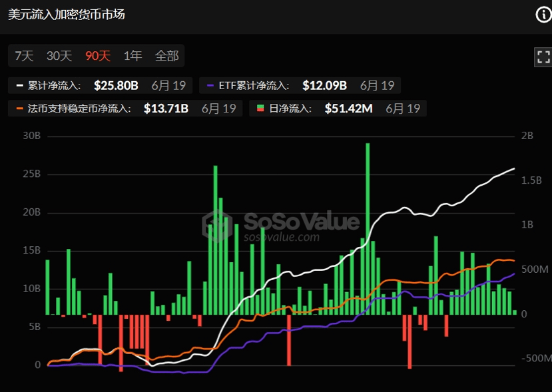This screenshot has width=552, height=392.
Task: Select the 30天 time range tab
Action: tap(59, 56)
